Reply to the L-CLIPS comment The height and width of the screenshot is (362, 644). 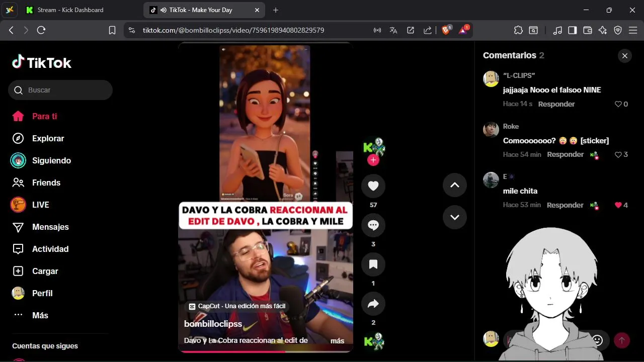[556, 104]
